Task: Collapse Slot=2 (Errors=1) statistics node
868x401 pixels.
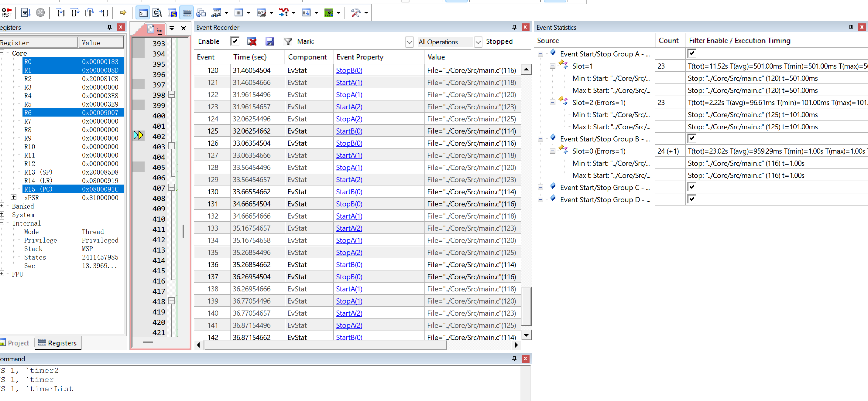Action: (x=552, y=102)
